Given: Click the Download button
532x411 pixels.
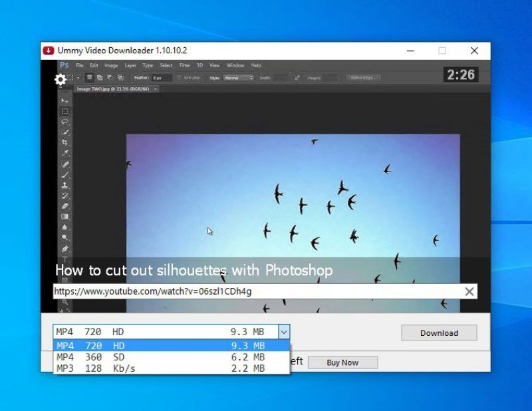Looking at the screenshot, I should click(439, 333).
